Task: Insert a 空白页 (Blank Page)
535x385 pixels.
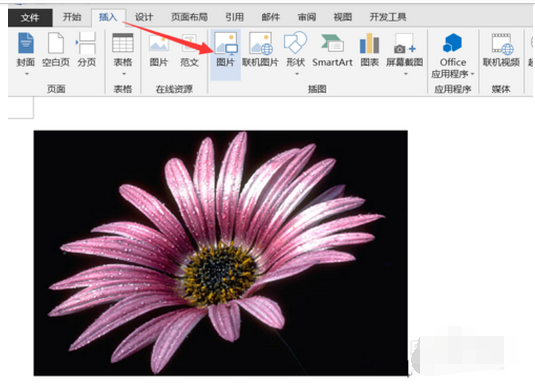Action: (56, 50)
